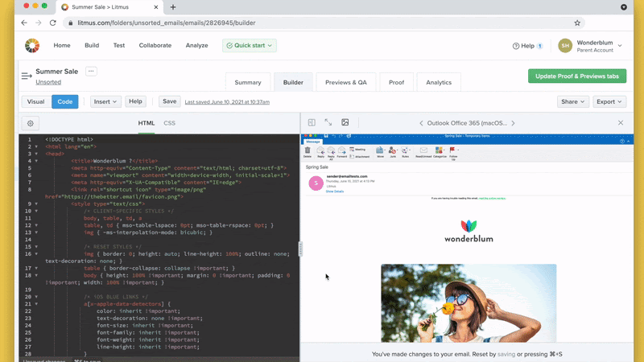Switch to Visual editor mode
Screen dimensions: 644x362
(x=35, y=102)
